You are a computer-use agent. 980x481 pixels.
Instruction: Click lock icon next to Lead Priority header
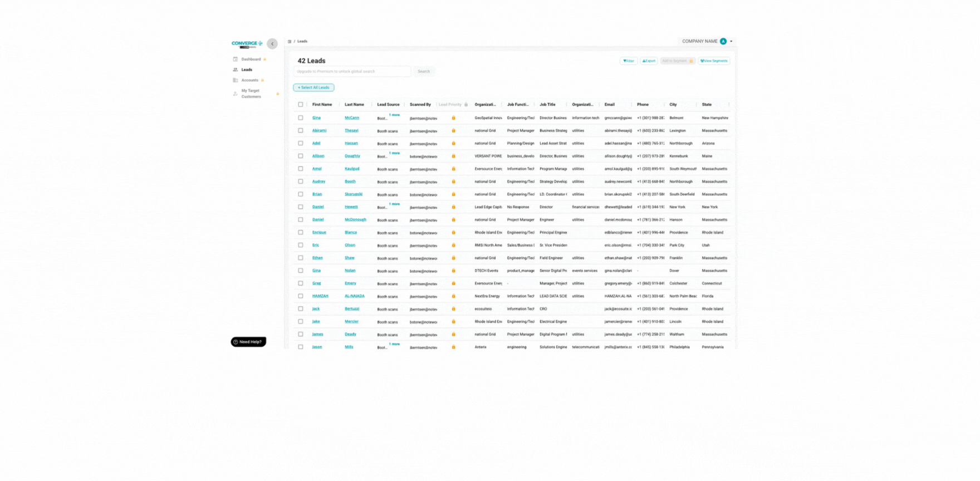click(x=466, y=105)
